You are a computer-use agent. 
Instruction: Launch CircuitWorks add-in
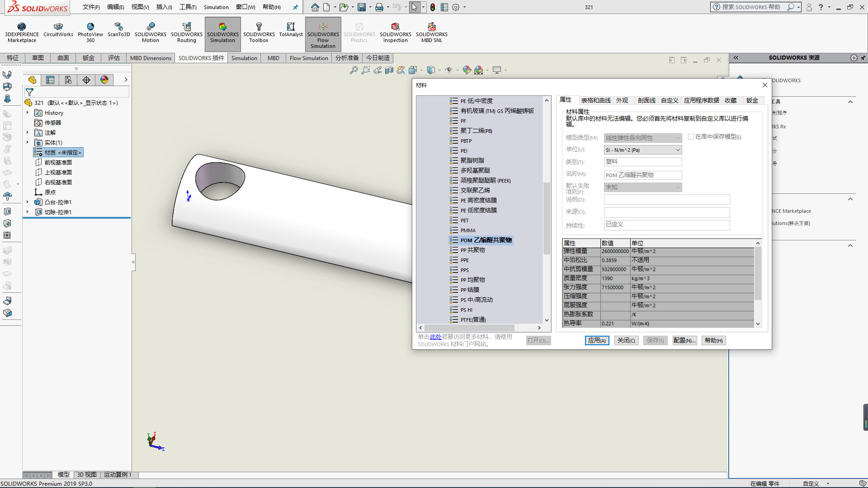pyautogui.click(x=58, y=30)
